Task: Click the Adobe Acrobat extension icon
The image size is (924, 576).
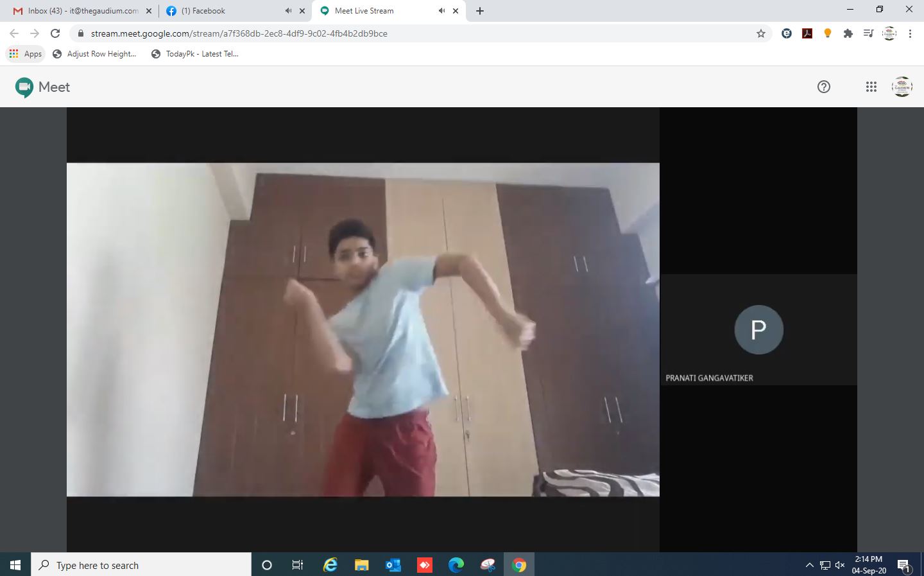Action: click(807, 33)
